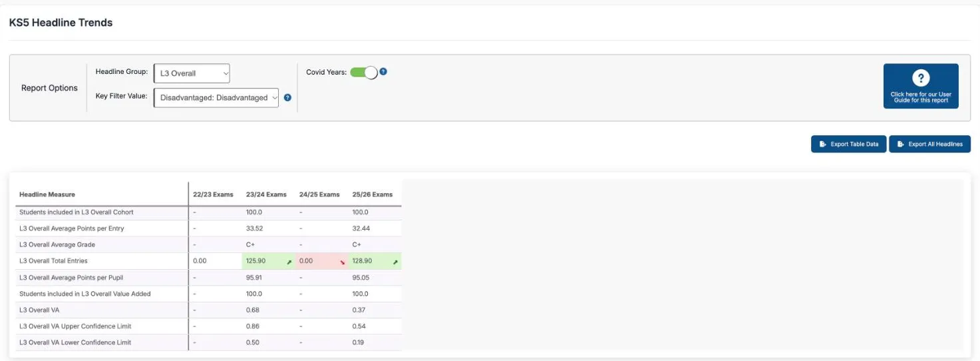
Task: Select the L3 Overall VA row label
Action: (x=39, y=310)
